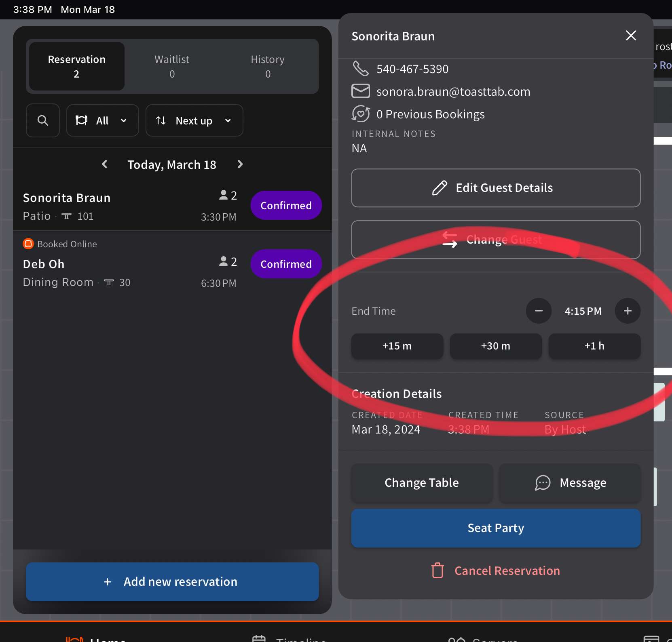
Task: Select today's date label Today, March 18
Action: [x=172, y=164]
